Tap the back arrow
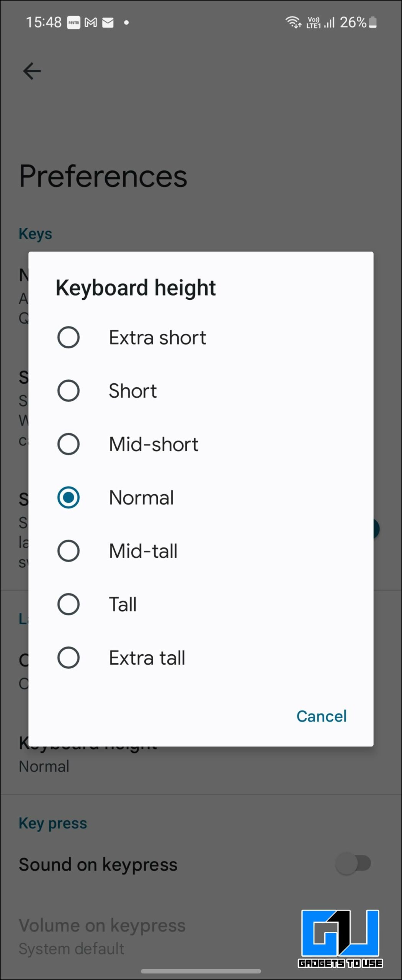The width and height of the screenshot is (402, 980). pos(32,71)
